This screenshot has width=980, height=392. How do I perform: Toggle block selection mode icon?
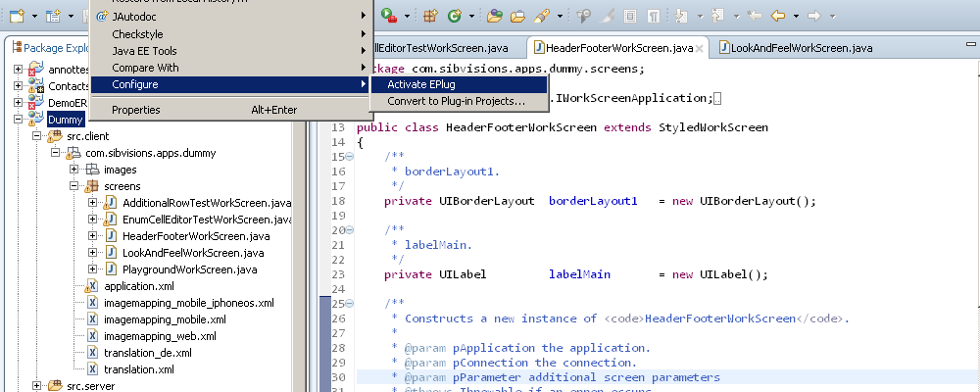630,17
